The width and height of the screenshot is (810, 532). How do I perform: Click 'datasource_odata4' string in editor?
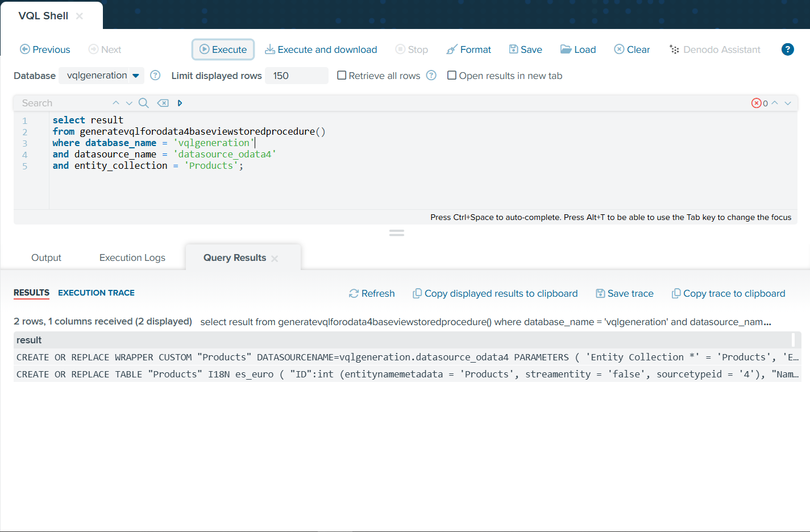tap(225, 154)
